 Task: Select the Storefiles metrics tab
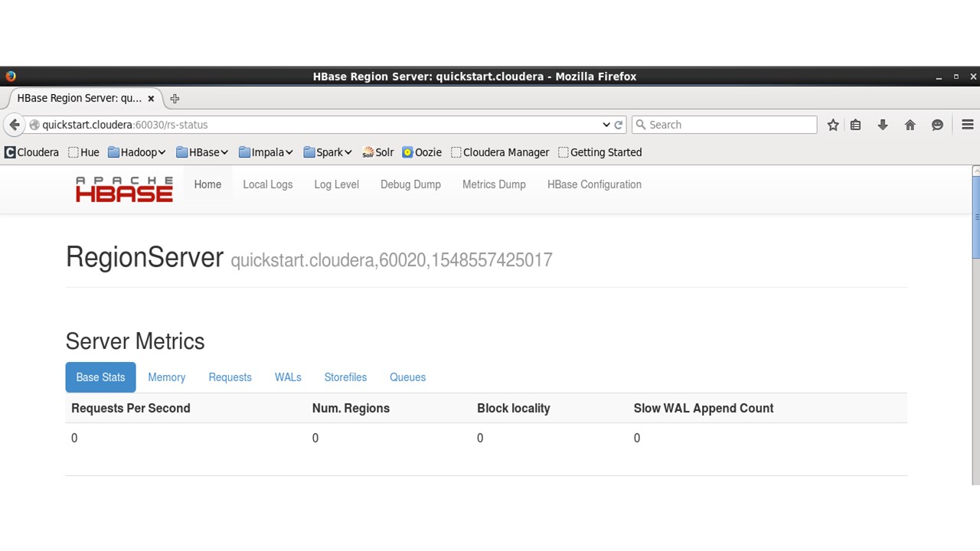pos(345,377)
